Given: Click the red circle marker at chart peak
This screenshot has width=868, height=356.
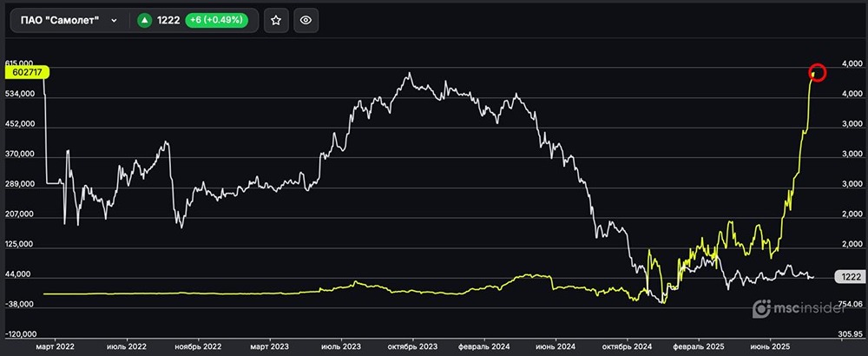Looking at the screenshot, I should tap(816, 72).
